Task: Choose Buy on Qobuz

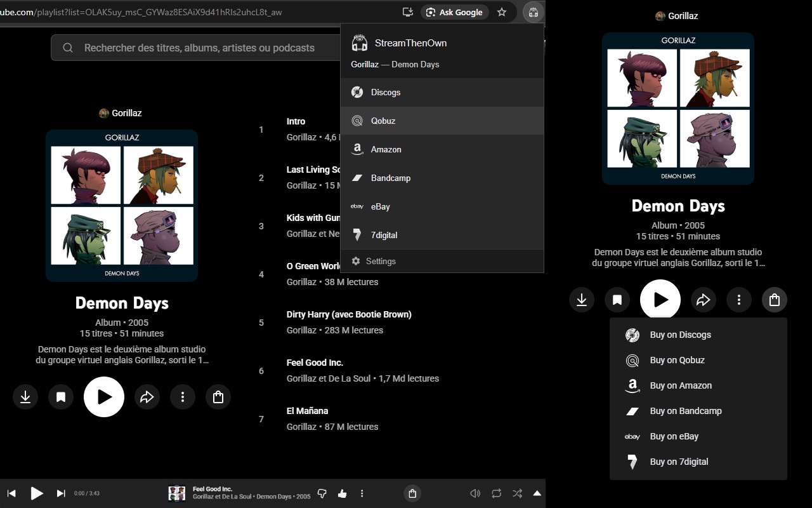Action: point(698,360)
